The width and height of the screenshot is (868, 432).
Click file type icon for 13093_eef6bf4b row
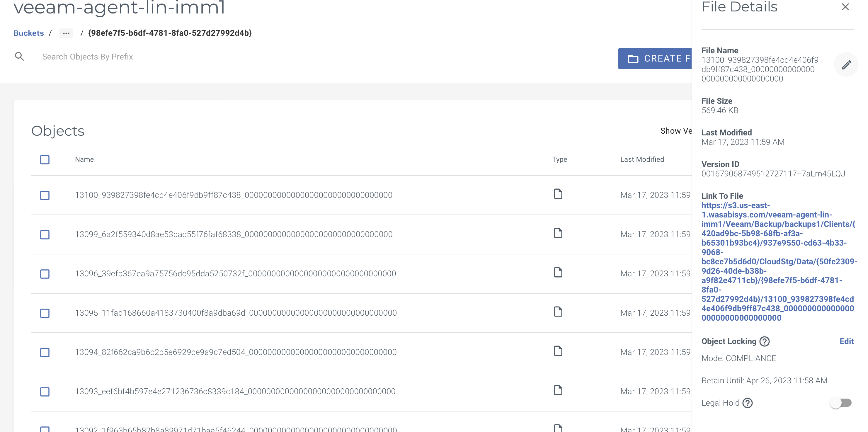click(x=558, y=390)
